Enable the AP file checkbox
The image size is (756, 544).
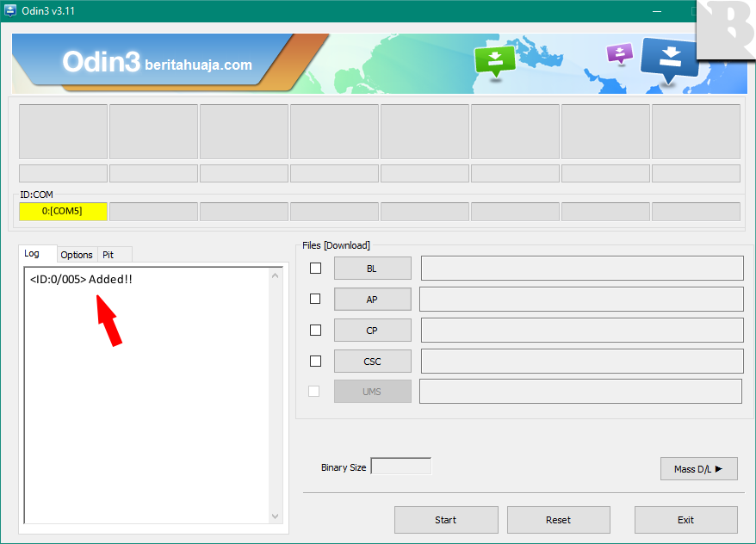click(x=315, y=299)
